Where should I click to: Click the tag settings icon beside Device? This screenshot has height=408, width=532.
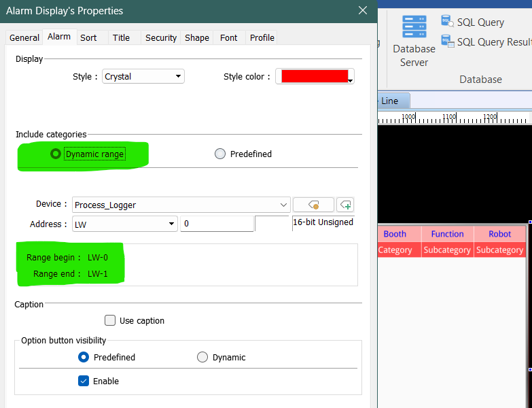[x=313, y=205]
